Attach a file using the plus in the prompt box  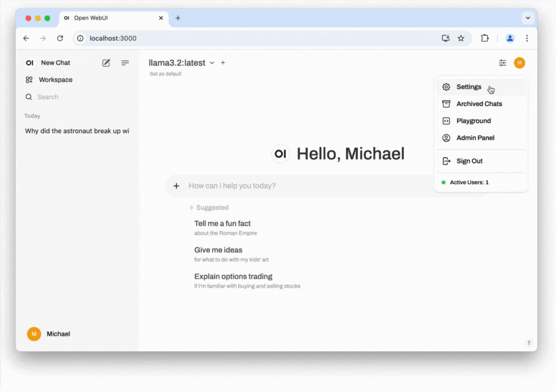coord(176,185)
